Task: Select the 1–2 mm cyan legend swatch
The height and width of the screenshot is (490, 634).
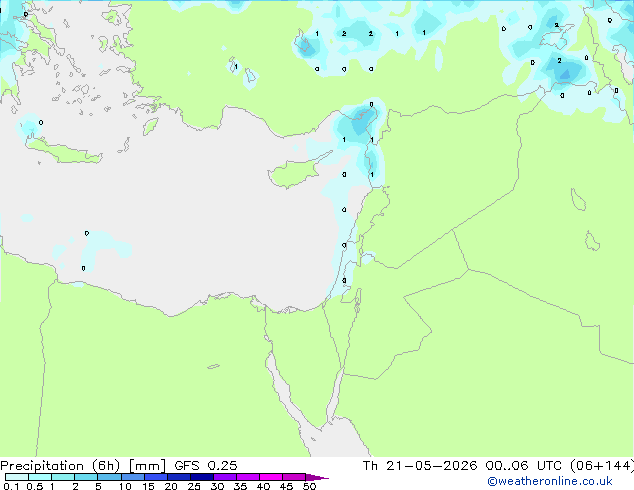Action: tap(63, 477)
